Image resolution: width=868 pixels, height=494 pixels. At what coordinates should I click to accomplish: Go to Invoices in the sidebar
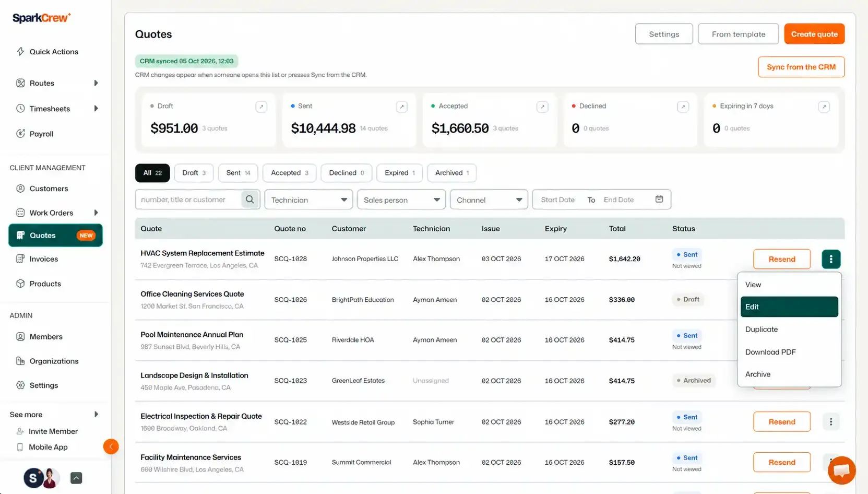(x=38, y=259)
